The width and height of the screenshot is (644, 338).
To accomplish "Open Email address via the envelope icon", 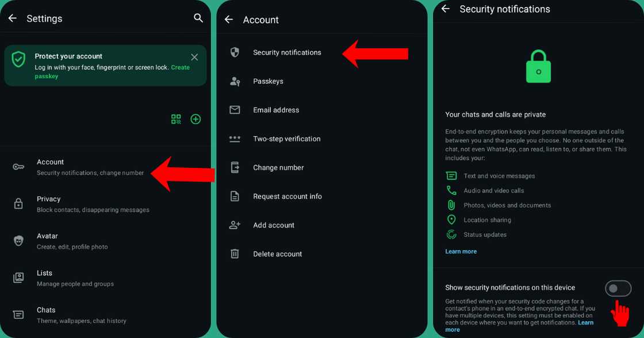I will click(x=235, y=110).
